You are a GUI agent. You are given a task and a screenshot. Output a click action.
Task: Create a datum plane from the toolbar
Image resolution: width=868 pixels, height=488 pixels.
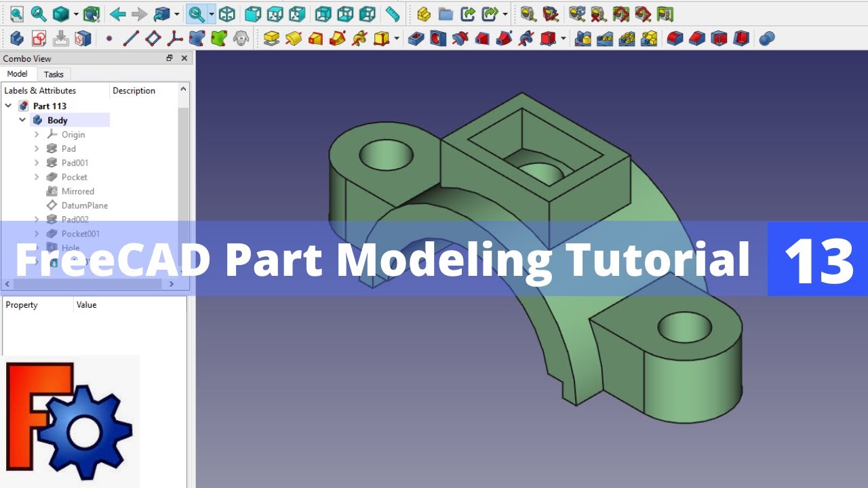(x=153, y=39)
